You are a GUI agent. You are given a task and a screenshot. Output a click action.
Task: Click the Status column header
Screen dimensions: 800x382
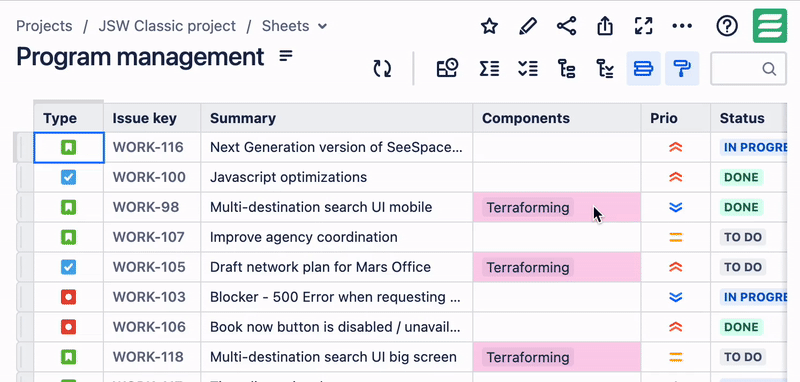[x=748, y=118]
